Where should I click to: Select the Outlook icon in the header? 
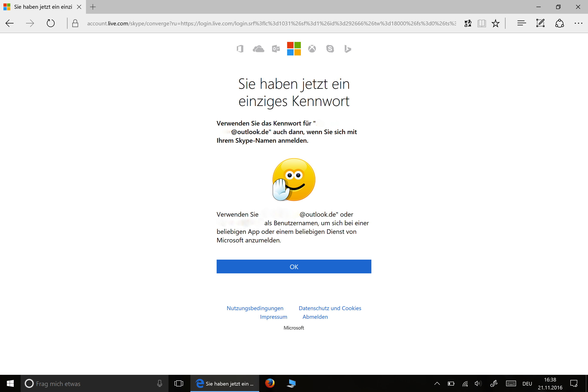pos(276,49)
